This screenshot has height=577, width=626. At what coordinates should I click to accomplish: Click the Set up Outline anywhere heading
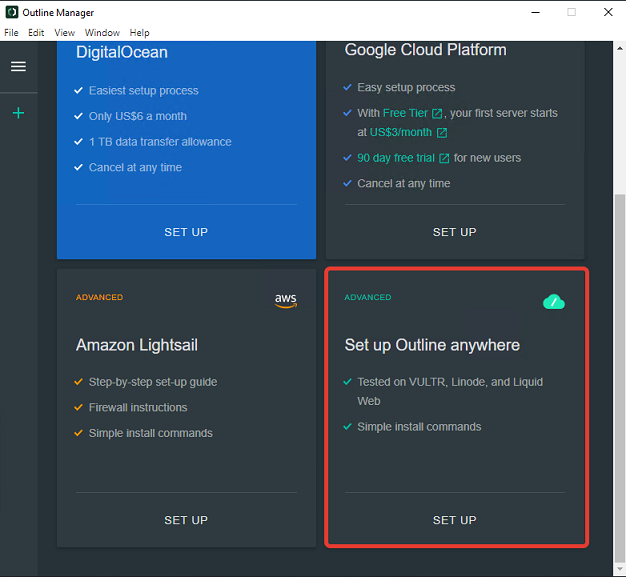[432, 345]
